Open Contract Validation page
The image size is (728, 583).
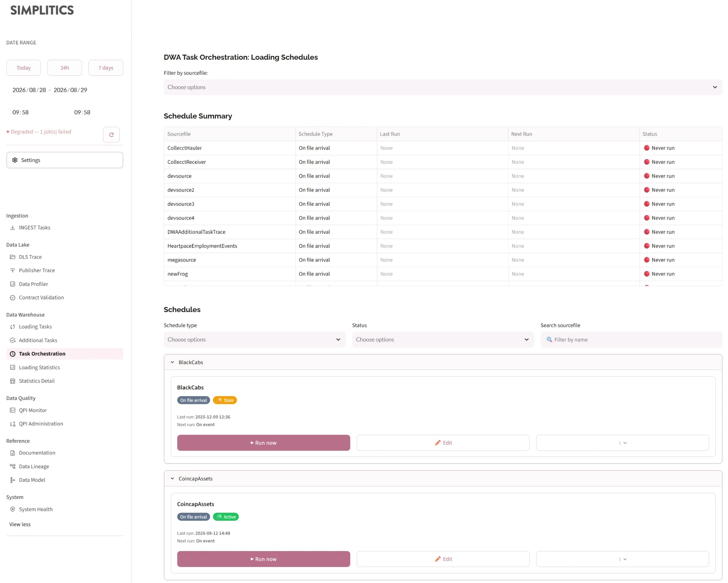(x=41, y=298)
